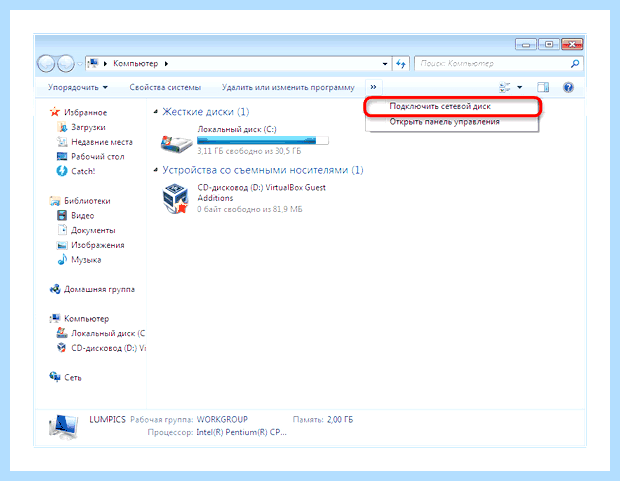The width and height of the screenshot is (620, 481).
Task: Click the Компьютер tree icon
Action: (55, 318)
